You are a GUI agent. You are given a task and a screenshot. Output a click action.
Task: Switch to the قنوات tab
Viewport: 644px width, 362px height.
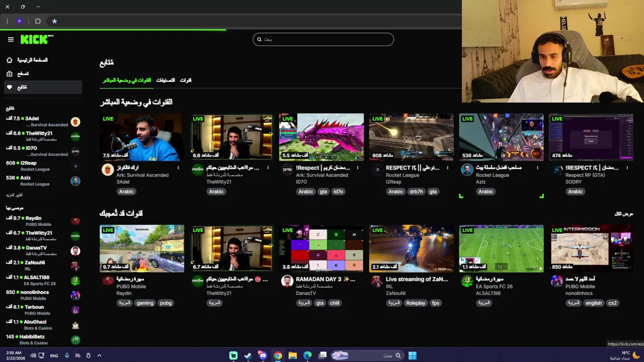186,80
